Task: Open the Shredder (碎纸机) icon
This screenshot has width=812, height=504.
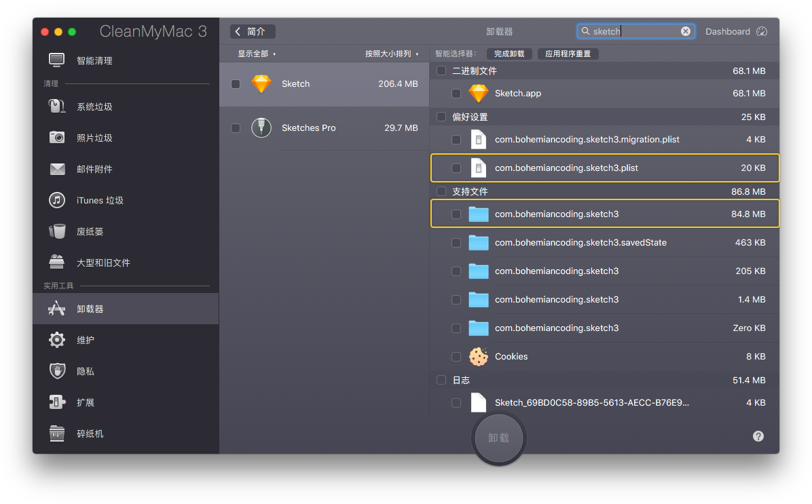Action: 57,433
